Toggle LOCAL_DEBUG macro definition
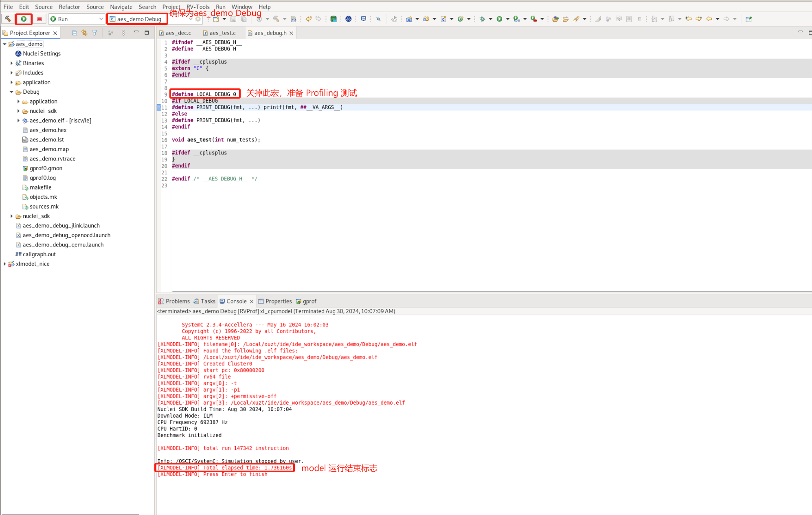Image resolution: width=812 pixels, height=515 pixels. (x=203, y=94)
